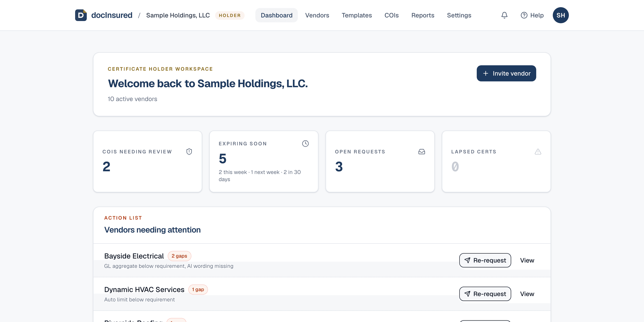
Task: Click the paper-plane icon for Dynamic HVAC Services
Action: (467, 294)
